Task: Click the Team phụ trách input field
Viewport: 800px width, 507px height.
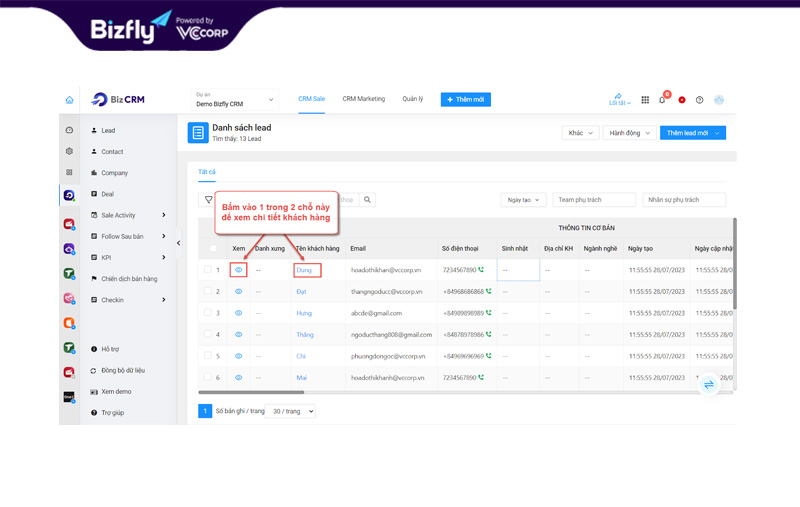Action: [x=594, y=200]
